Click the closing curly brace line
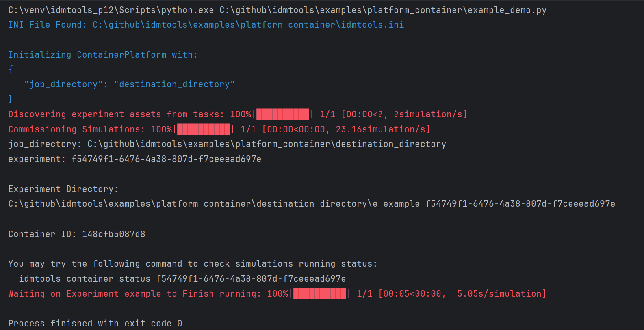The width and height of the screenshot is (644, 330). tap(11, 99)
